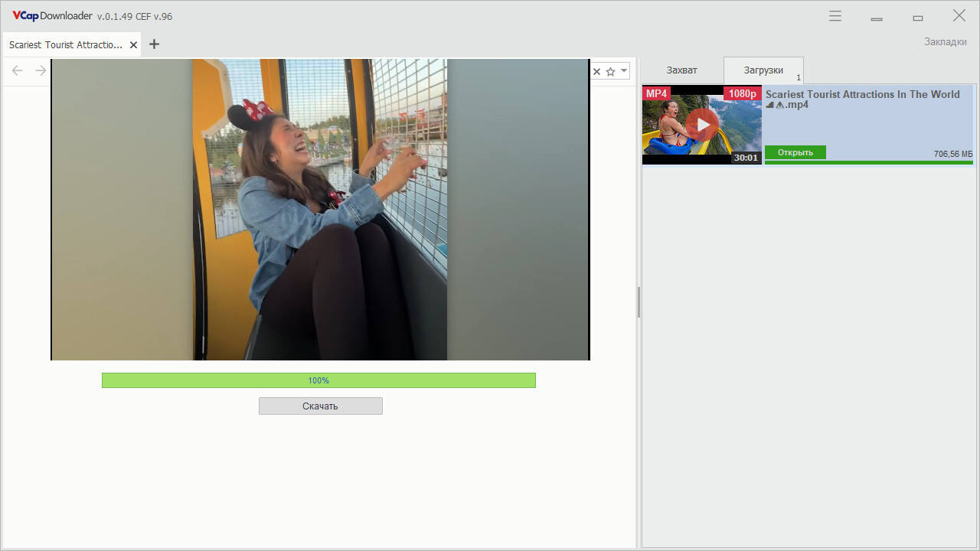
Task: Clear the address bar with the X
Action: 597,71
